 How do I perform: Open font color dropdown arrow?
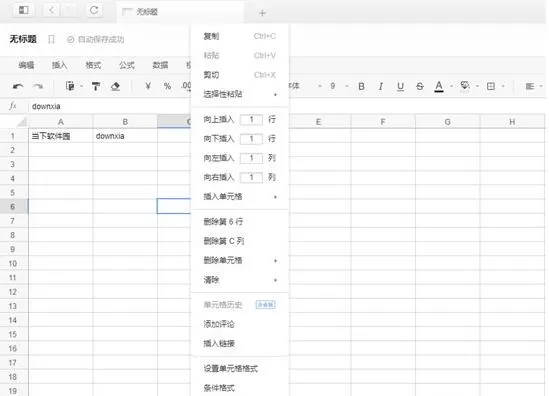click(x=451, y=86)
